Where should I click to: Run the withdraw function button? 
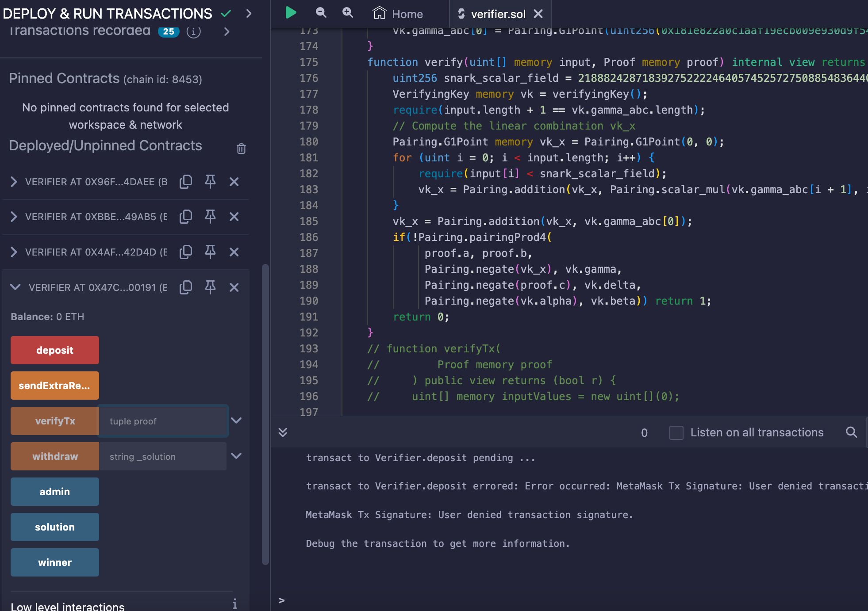coord(55,456)
